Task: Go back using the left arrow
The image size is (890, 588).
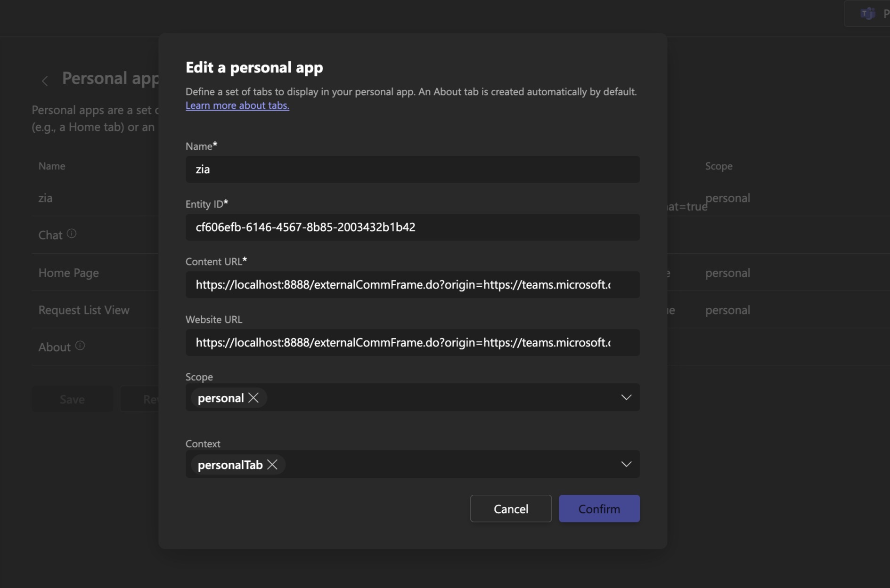Action: click(45, 81)
